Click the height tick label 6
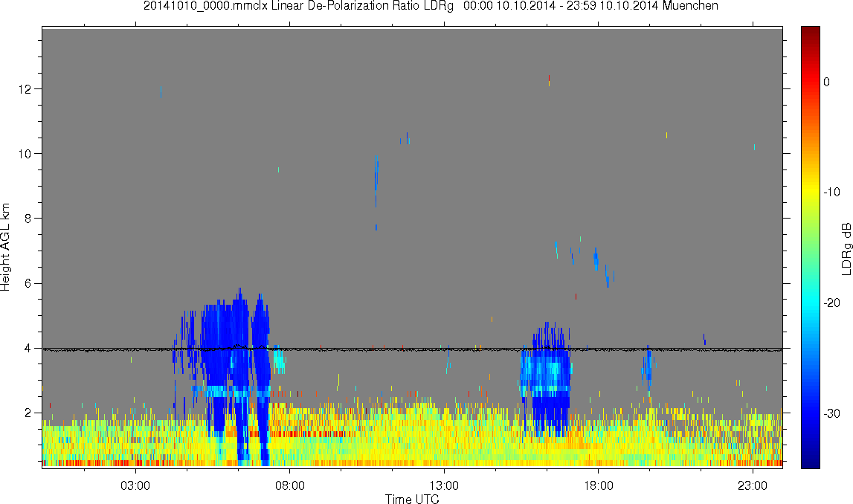 pyautogui.click(x=28, y=283)
